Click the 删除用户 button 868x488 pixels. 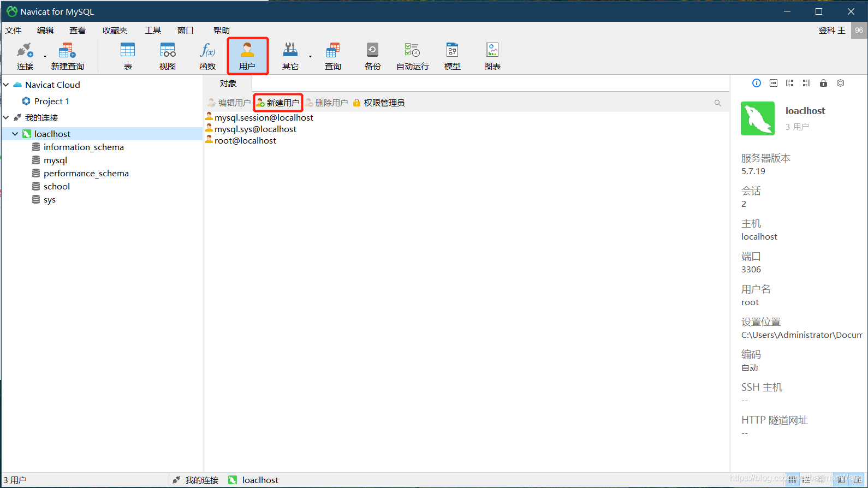326,103
